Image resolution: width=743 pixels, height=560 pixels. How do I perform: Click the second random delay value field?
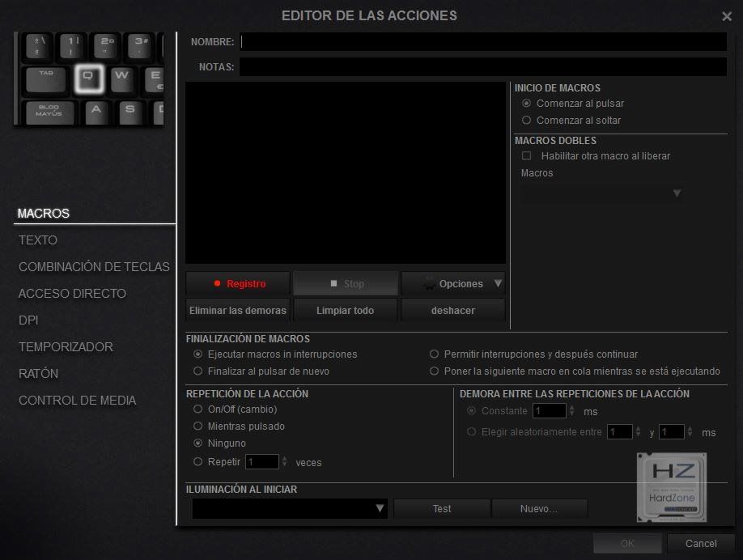[672, 432]
